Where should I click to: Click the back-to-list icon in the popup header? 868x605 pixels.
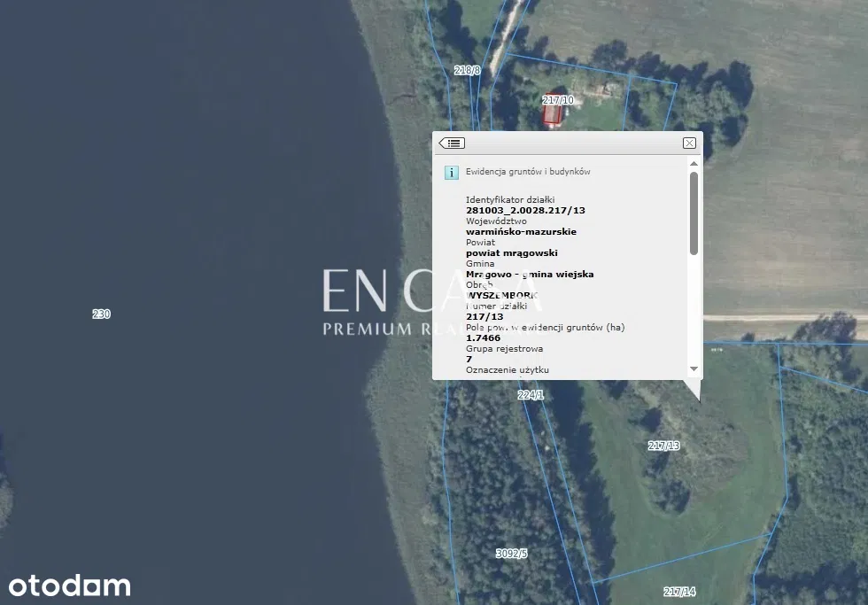(452, 143)
